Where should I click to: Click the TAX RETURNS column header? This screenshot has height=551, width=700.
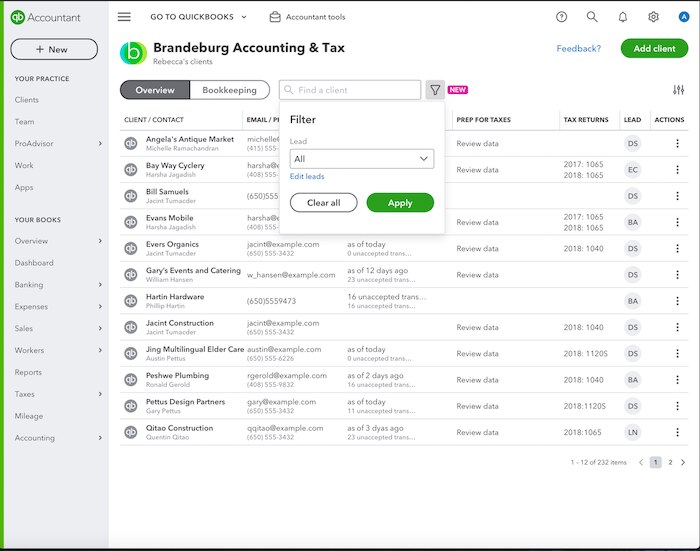tap(586, 120)
